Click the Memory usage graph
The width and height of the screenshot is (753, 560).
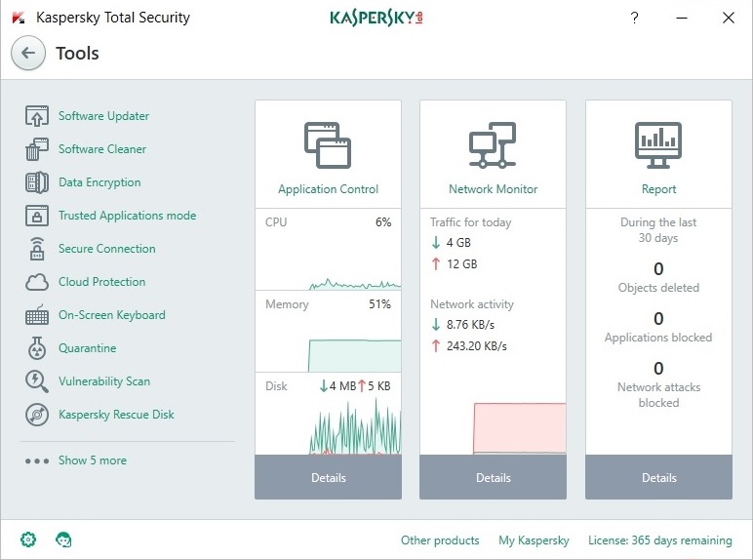click(354, 355)
